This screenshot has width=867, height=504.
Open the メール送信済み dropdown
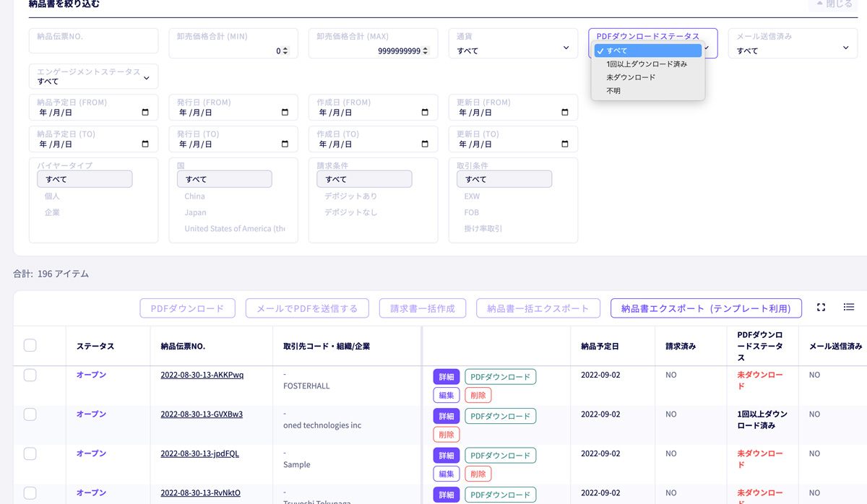793,44
